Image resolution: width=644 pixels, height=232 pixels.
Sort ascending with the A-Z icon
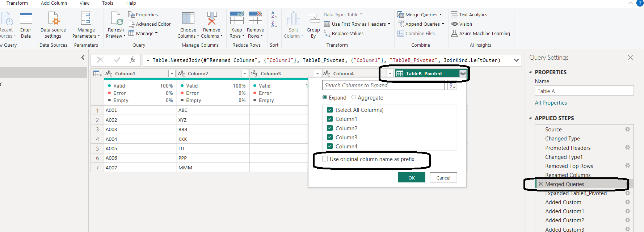(274, 14)
